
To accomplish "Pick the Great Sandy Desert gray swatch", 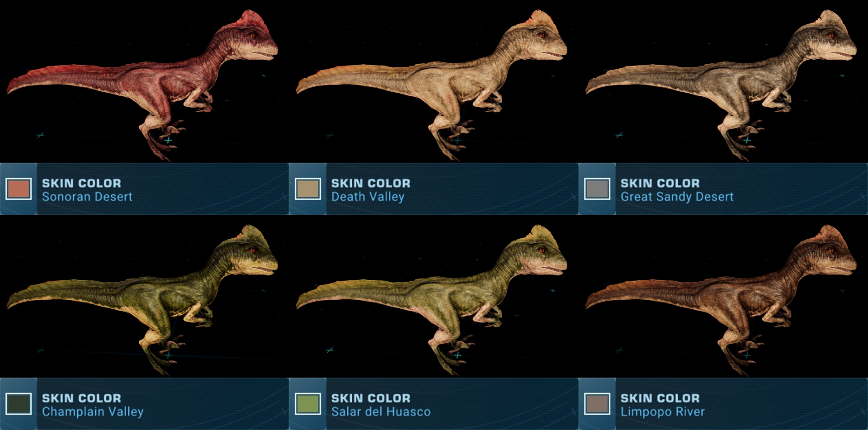I will click(x=597, y=189).
